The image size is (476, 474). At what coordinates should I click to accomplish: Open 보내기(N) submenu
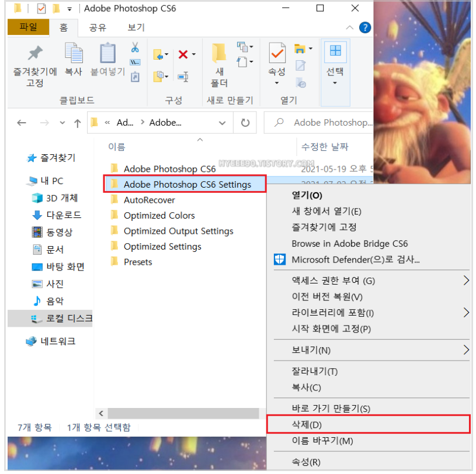pyautogui.click(x=368, y=350)
